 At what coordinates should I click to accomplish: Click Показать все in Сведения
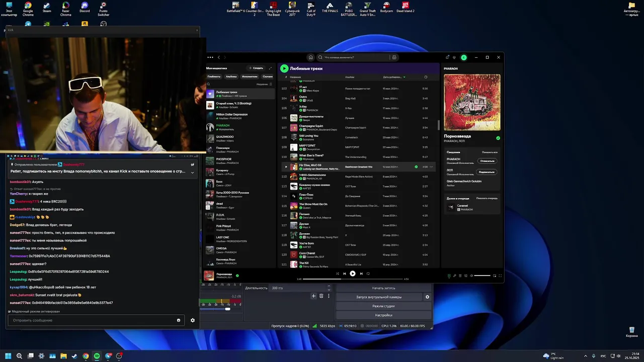(490, 152)
